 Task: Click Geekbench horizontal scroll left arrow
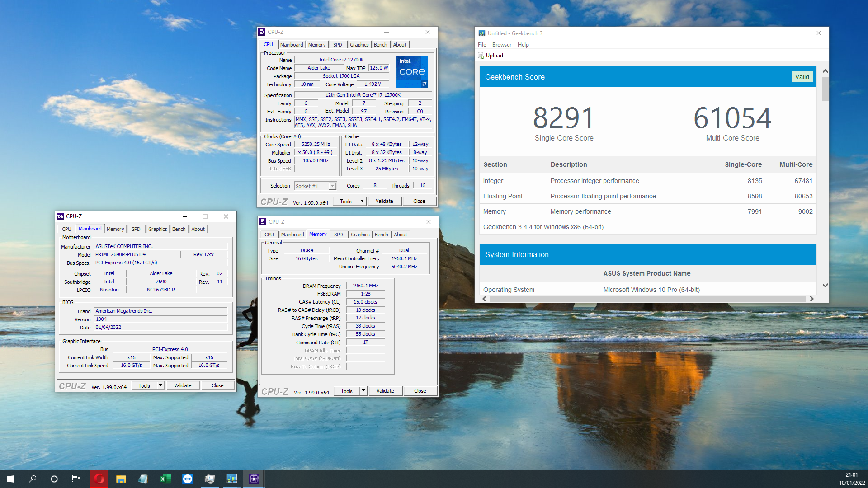(485, 299)
